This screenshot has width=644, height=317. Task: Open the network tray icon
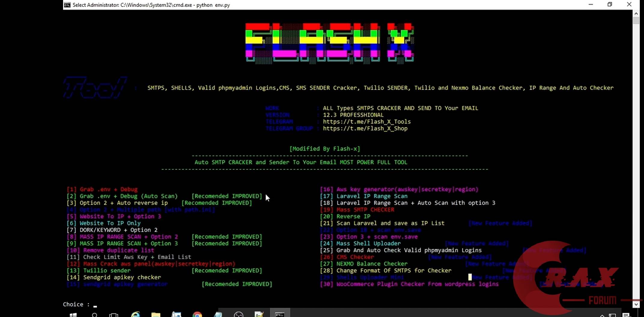pyautogui.click(x=612, y=315)
